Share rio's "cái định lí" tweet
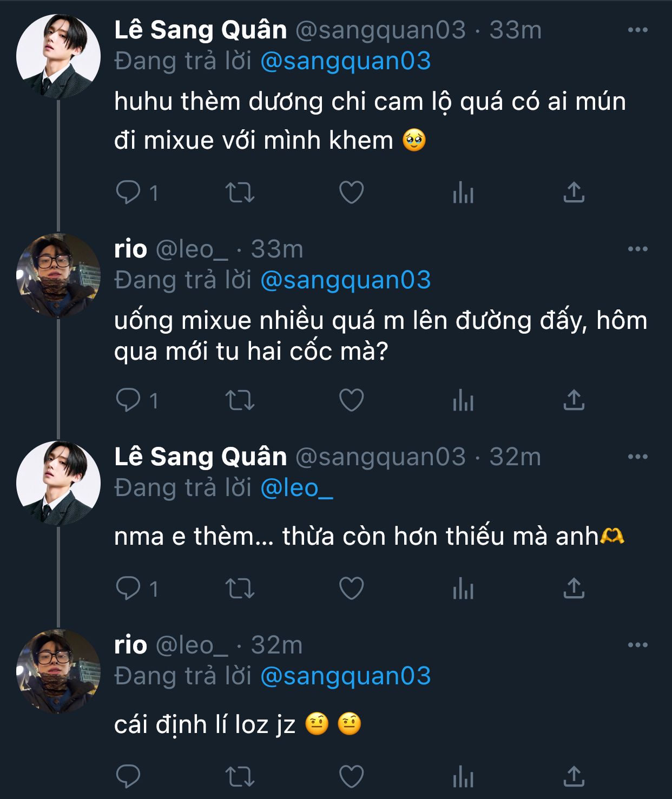 pyautogui.click(x=574, y=777)
